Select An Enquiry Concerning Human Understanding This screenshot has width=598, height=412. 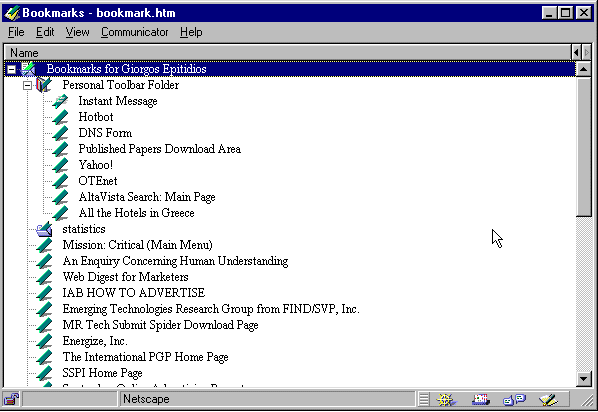tap(175, 261)
